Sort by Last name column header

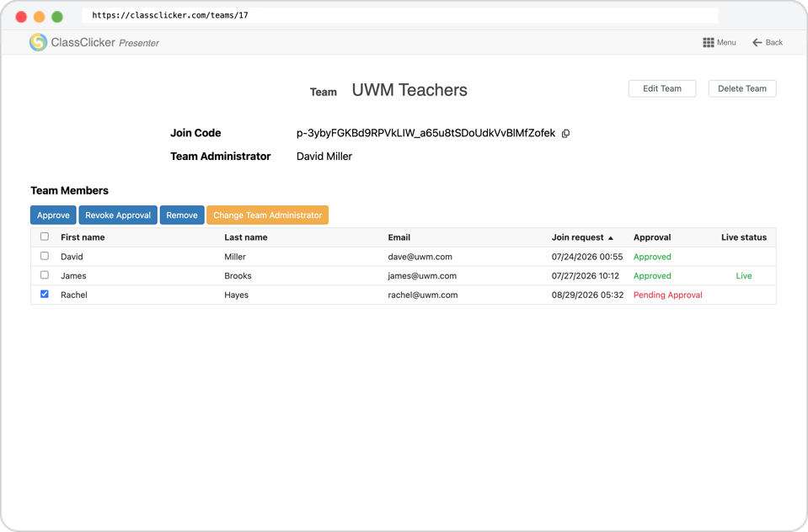click(246, 237)
